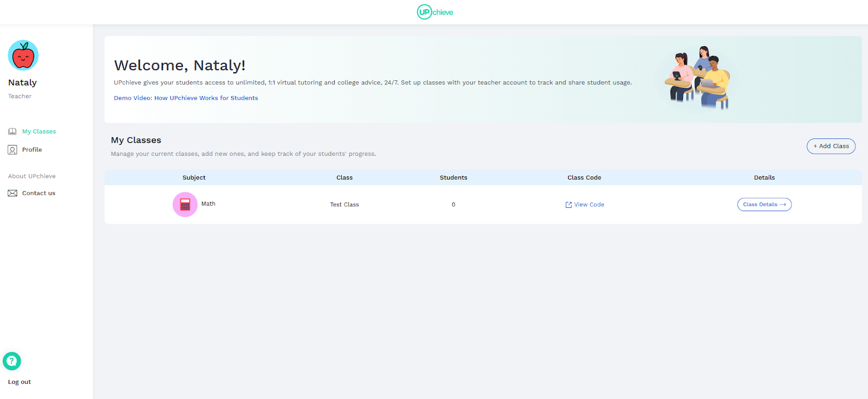Viewport: 868px width, 399px height.
Task: Click the pink calculator Math subject icon
Action: click(185, 205)
